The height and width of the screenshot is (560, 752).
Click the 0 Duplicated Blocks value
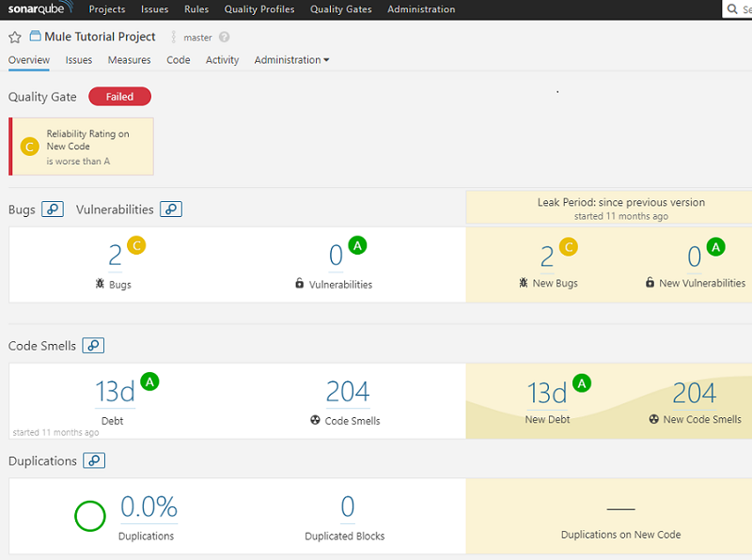point(348,506)
